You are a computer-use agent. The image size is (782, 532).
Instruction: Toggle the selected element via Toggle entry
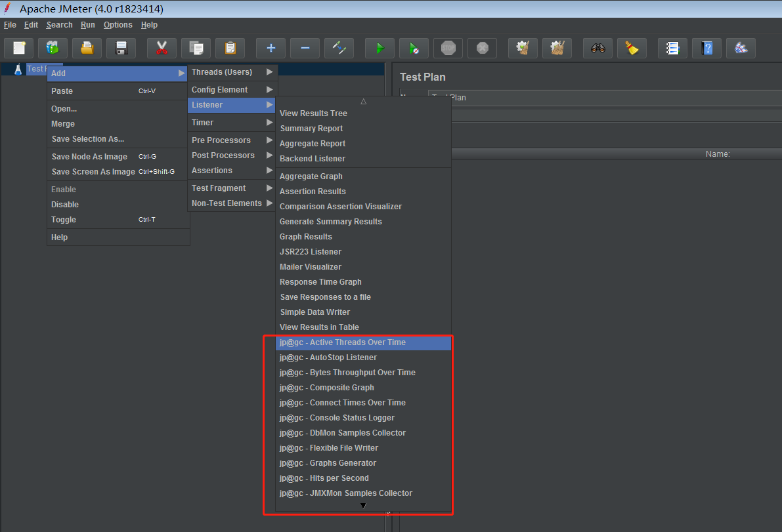[x=64, y=220]
